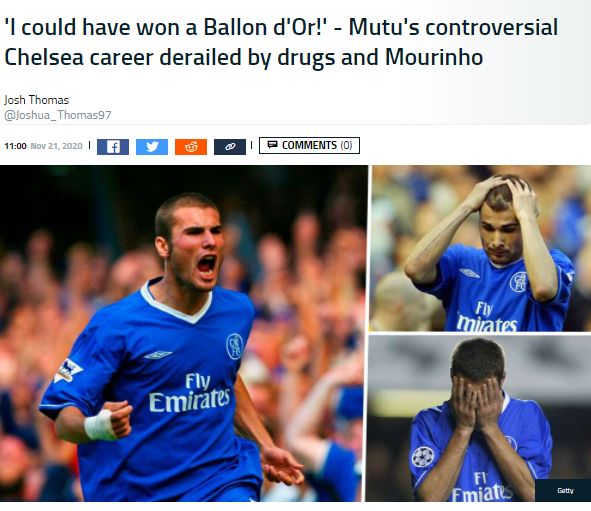Viewport: 591px width, 511px height.
Task: Click the Umbro logo on large photo jersey
Action: (x=158, y=355)
